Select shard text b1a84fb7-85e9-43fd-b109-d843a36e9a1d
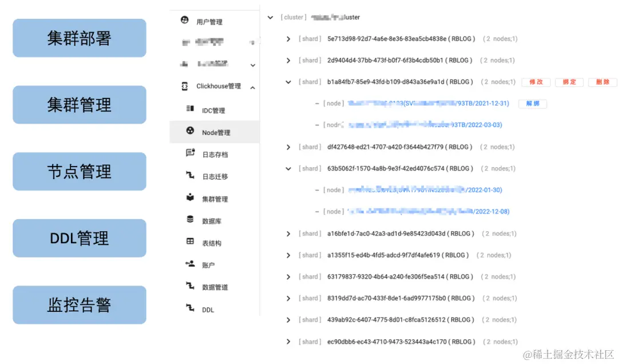618x364 pixels. 386,82
